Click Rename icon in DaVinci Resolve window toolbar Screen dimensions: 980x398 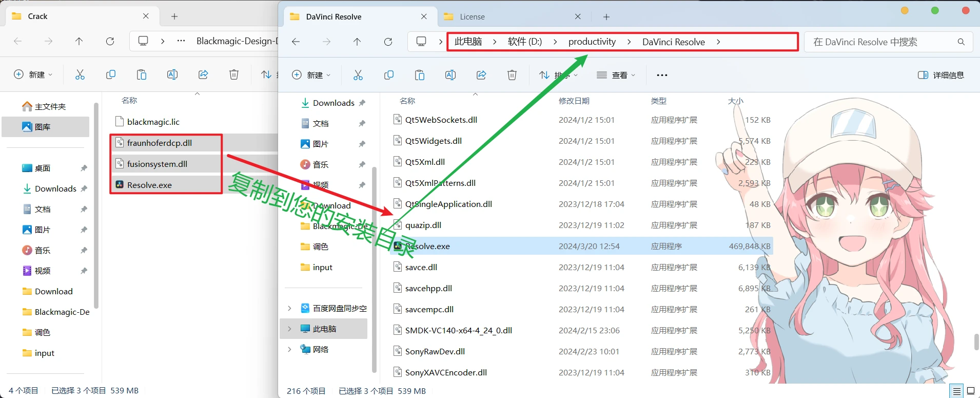coord(450,75)
